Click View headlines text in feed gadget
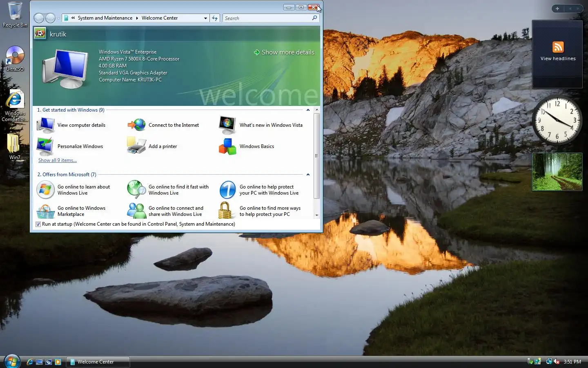The image size is (588, 368). (558, 58)
